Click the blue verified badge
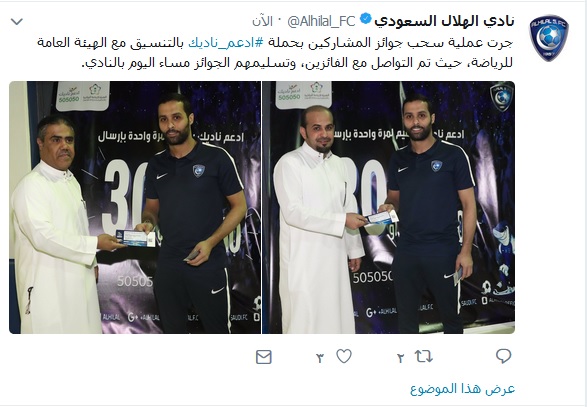The image size is (587, 407). click(365, 19)
